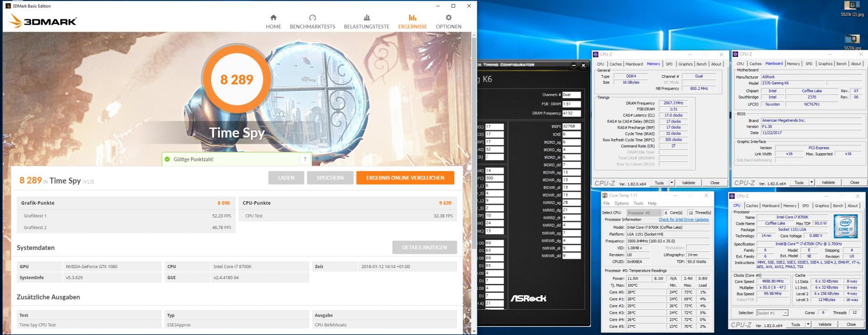Open Tools dropdown arrow in CPU-Z CPU window
Viewport: 868px width, 335px height.
(x=808, y=325)
